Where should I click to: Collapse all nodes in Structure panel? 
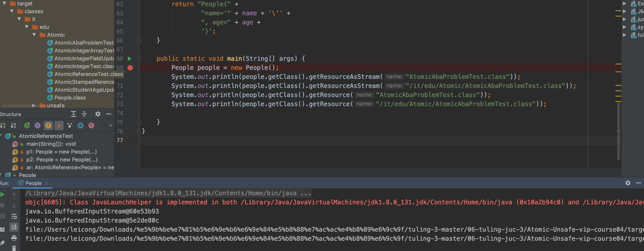(x=84, y=114)
